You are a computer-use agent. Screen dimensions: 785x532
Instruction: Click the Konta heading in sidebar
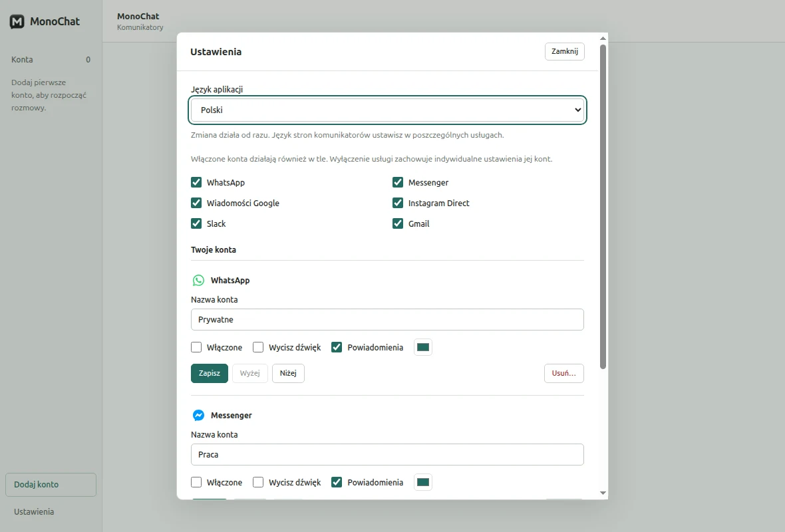(x=22, y=60)
